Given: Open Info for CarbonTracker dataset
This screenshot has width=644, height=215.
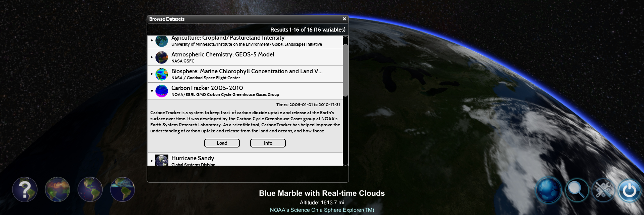Looking at the screenshot, I should pos(268,143).
